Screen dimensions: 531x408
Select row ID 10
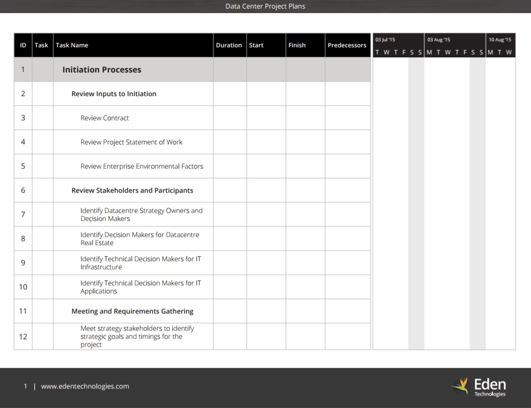23,287
